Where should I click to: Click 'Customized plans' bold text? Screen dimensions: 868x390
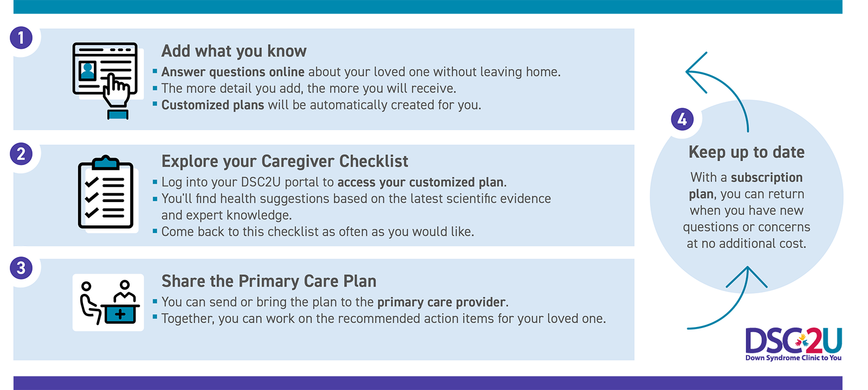pyautogui.click(x=213, y=105)
